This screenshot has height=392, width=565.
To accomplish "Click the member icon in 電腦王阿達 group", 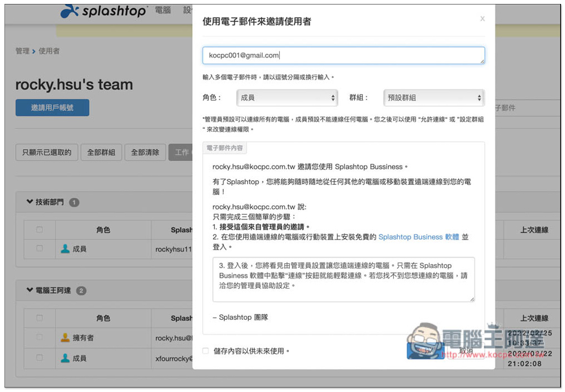I will tap(66, 358).
